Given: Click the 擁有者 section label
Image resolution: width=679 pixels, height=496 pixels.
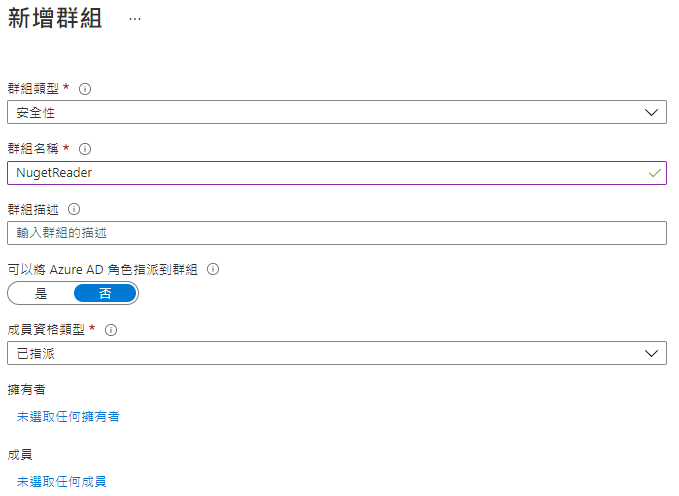Looking at the screenshot, I should [26, 389].
